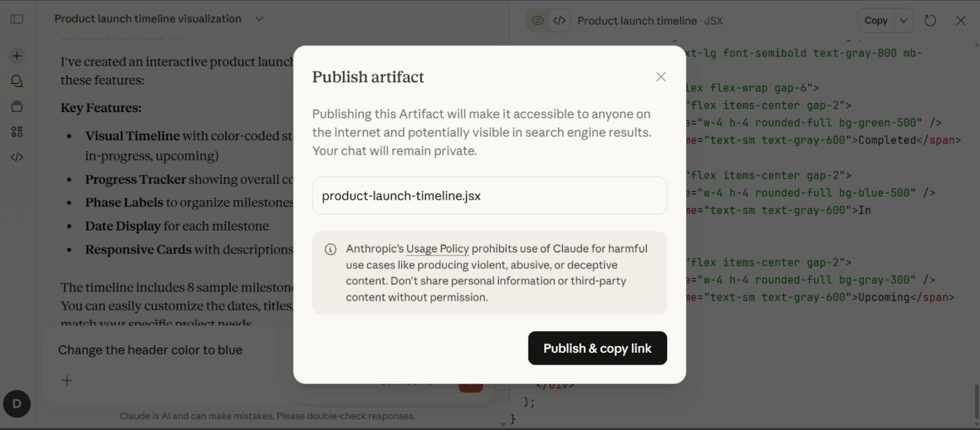Click Publish & copy link
980x430 pixels.
(x=597, y=348)
